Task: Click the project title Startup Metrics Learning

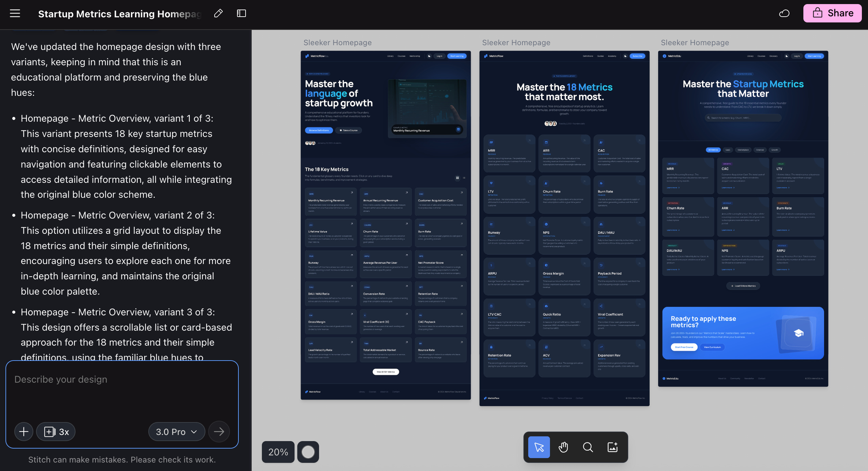Action: (x=120, y=14)
